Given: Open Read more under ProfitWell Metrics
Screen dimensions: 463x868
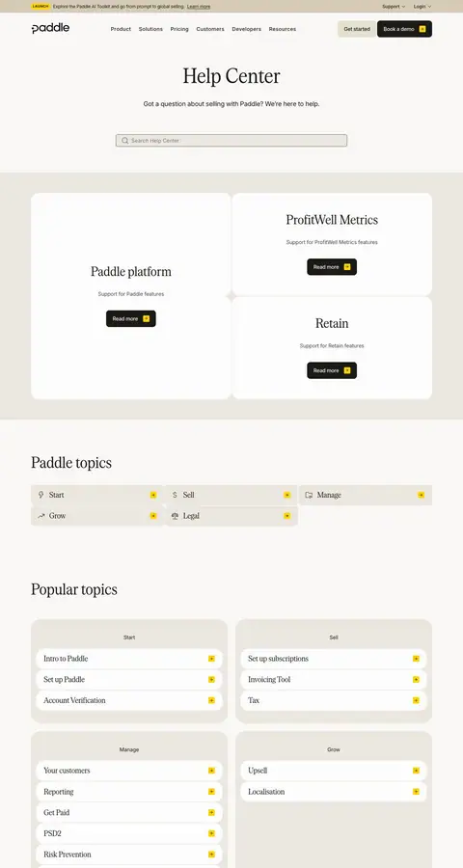Looking at the screenshot, I should click(332, 267).
